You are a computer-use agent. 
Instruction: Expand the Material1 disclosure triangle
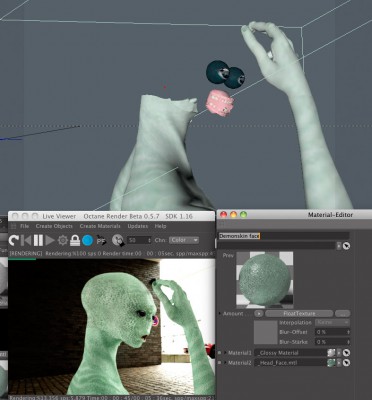pyautogui.click(x=225, y=352)
